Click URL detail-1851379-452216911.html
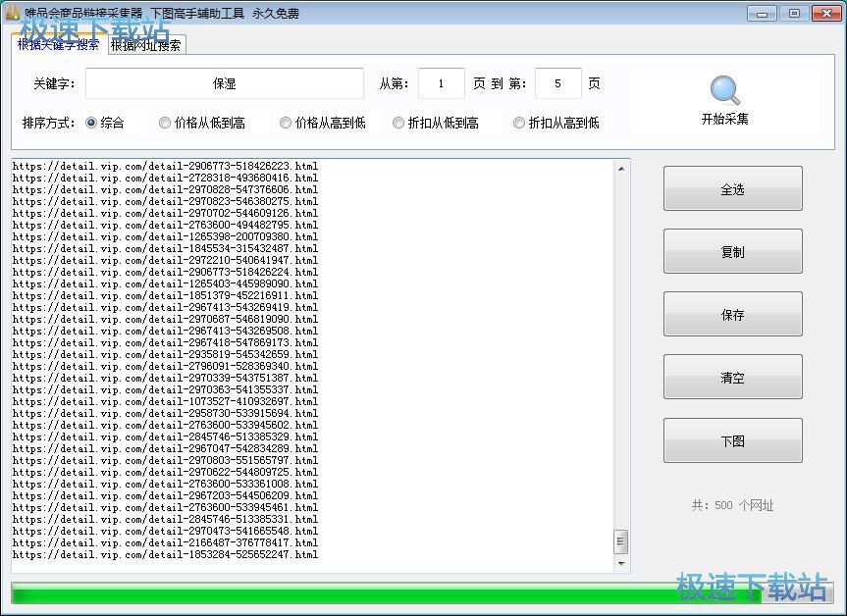 pyautogui.click(x=165, y=295)
